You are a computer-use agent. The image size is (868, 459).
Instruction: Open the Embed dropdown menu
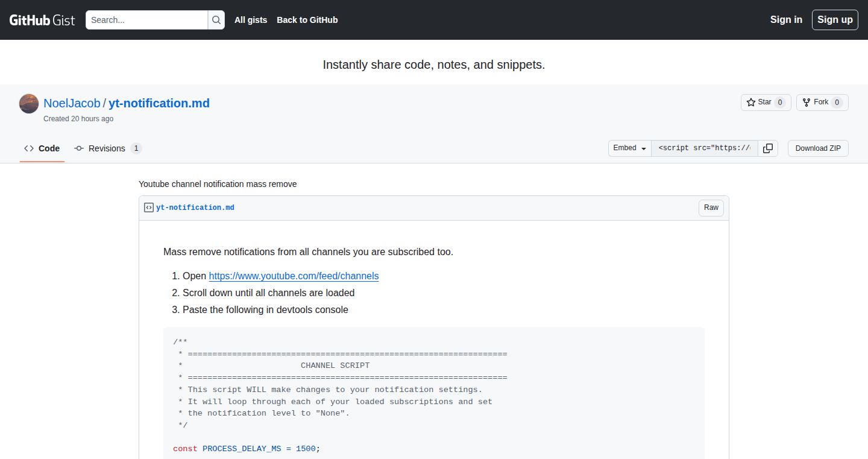(630, 148)
